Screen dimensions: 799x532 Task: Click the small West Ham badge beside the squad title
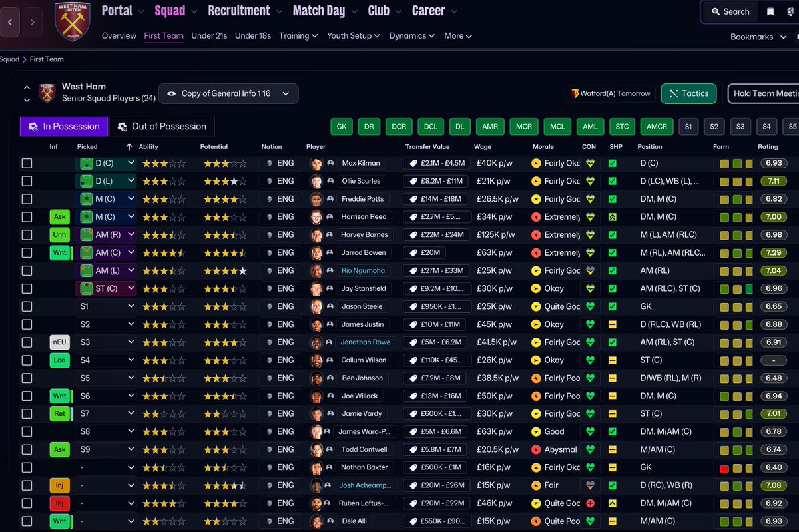pos(47,93)
